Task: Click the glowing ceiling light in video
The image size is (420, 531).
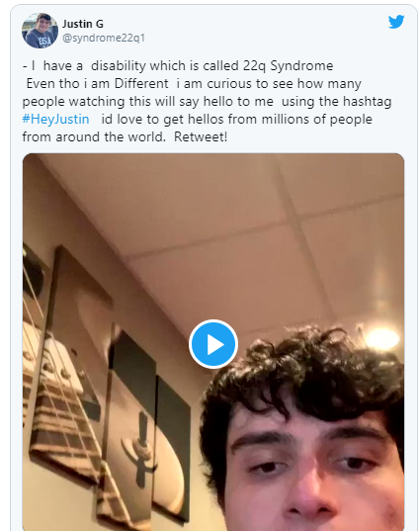Action: point(382,338)
